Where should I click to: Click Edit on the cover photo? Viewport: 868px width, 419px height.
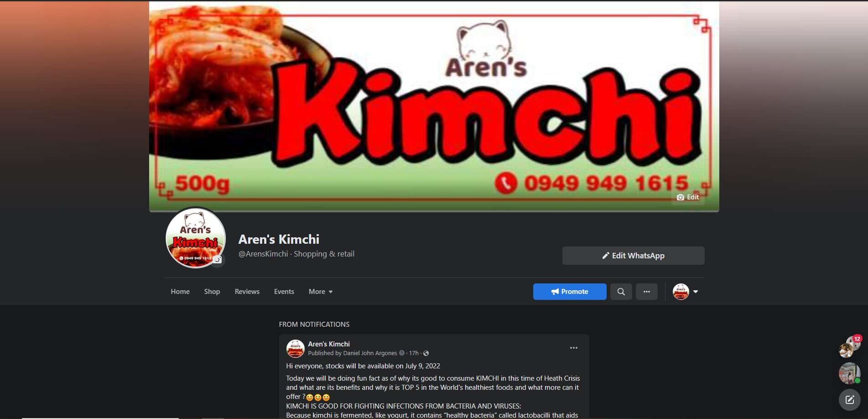click(688, 197)
